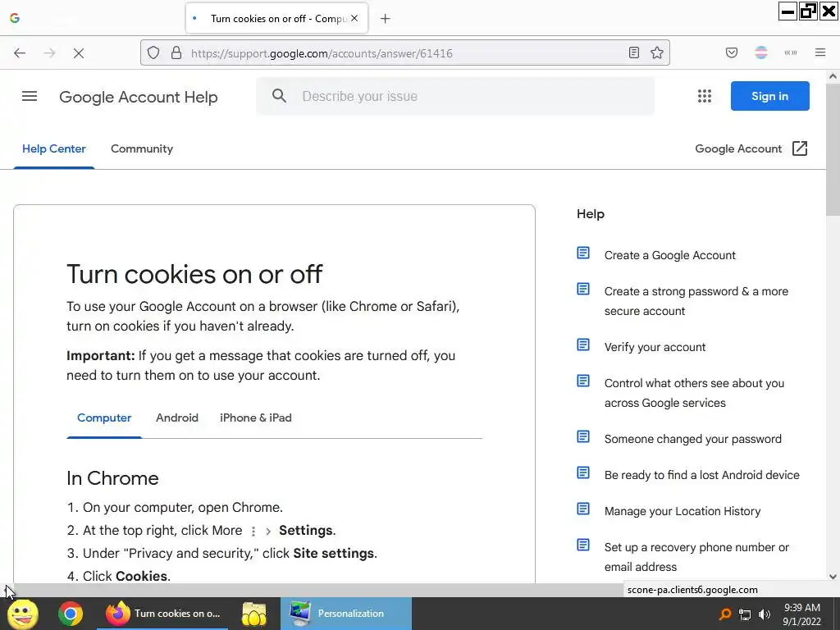The width and height of the screenshot is (840, 630).
Task: Click the "Turn cookies on or off" heading
Action: (x=194, y=274)
